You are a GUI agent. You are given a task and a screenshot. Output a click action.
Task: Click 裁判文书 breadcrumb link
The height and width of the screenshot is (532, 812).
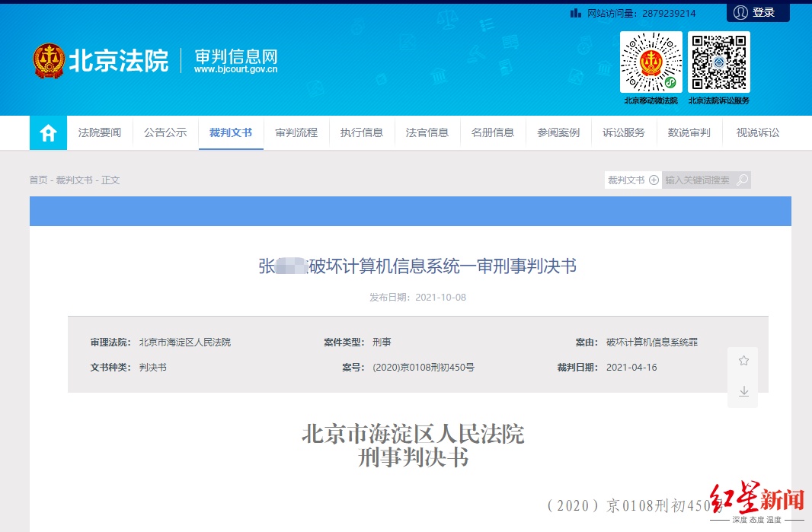click(x=74, y=180)
